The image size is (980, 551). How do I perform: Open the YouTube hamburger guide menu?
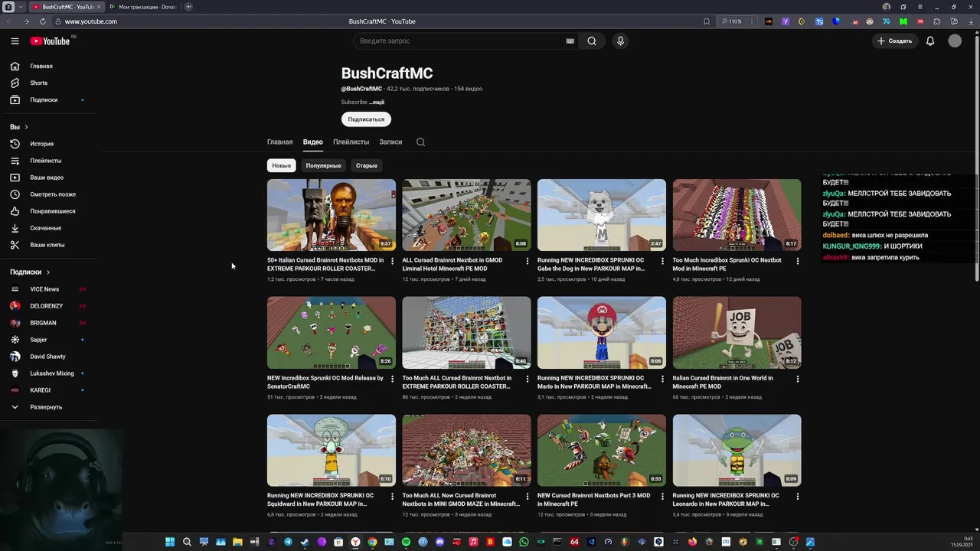click(x=15, y=41)
